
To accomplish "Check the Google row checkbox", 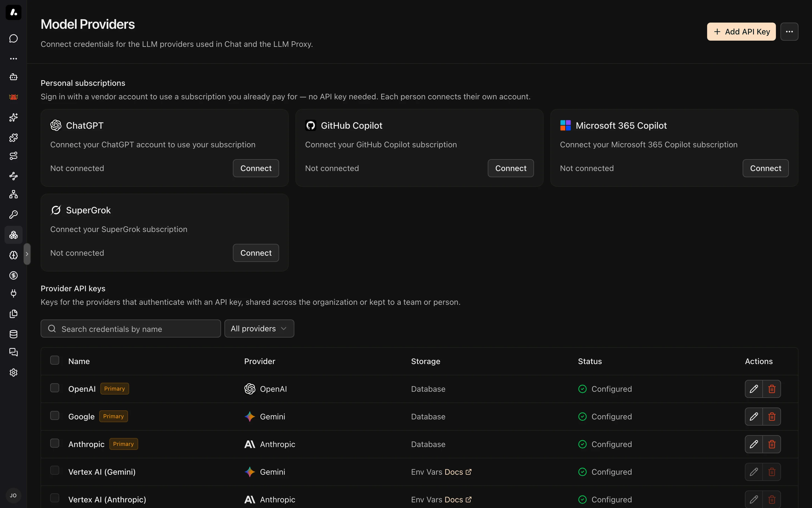I will point(55,416).
